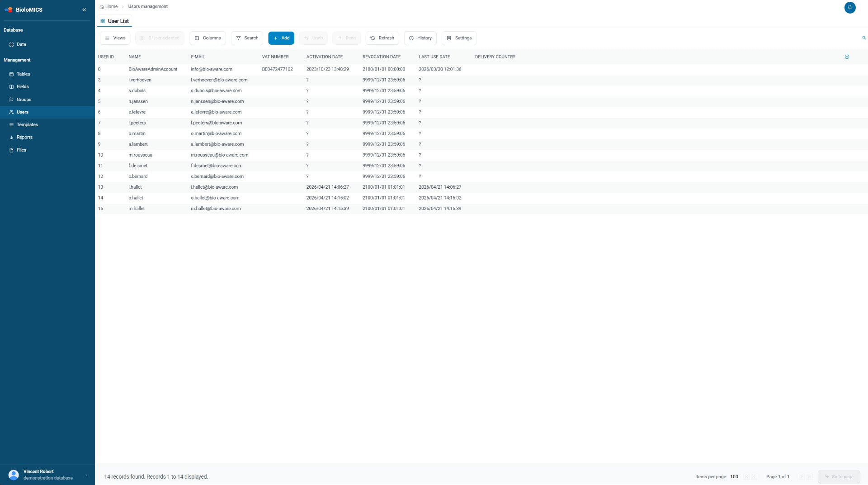This screenshot has height=485, width=868.
Task: Click email info@bio-aware.com
Action: tap(212, 69)
